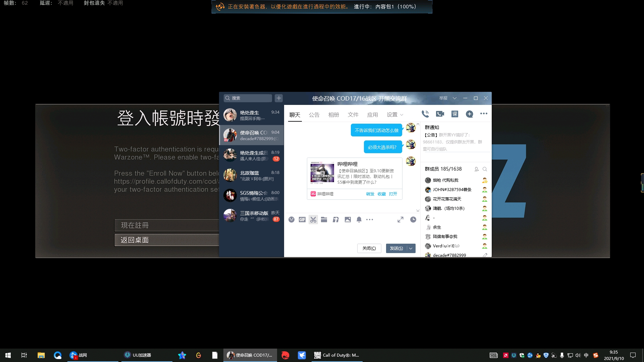
Task: Click the microphone tray icon
Action: click(562, 355)
